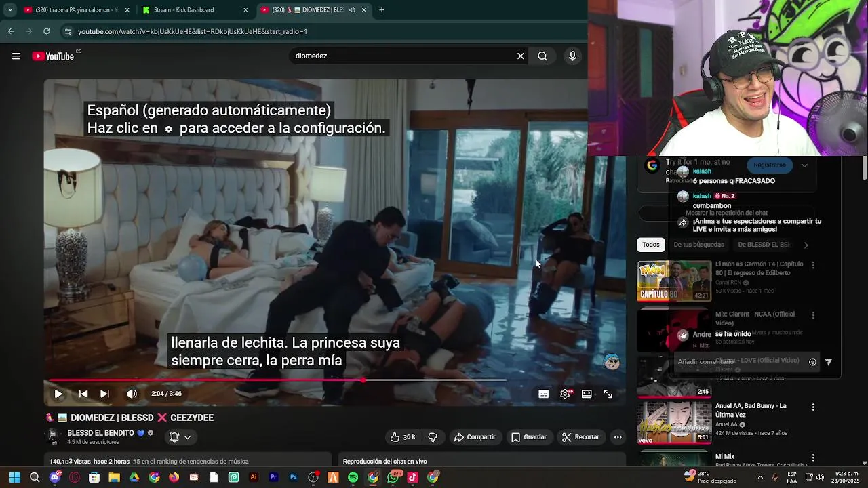
Task: Switch player to theater mode
Action: [587, 394]
